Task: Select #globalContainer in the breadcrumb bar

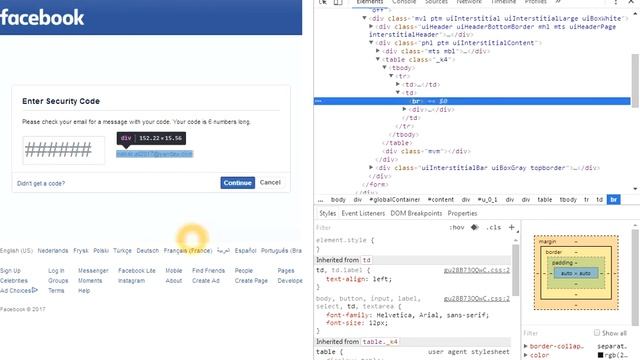Action: pos(394,200)
